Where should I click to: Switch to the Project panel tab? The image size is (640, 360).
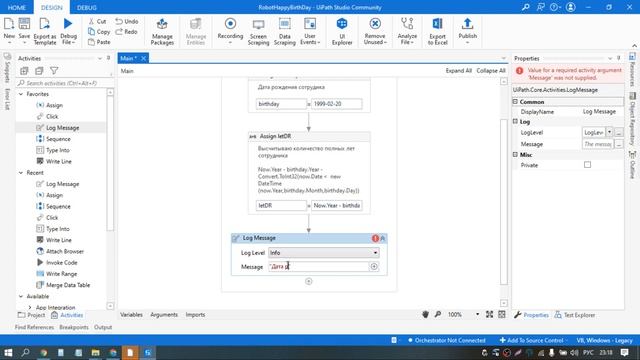pyautogui.click(x=32, y=315)
